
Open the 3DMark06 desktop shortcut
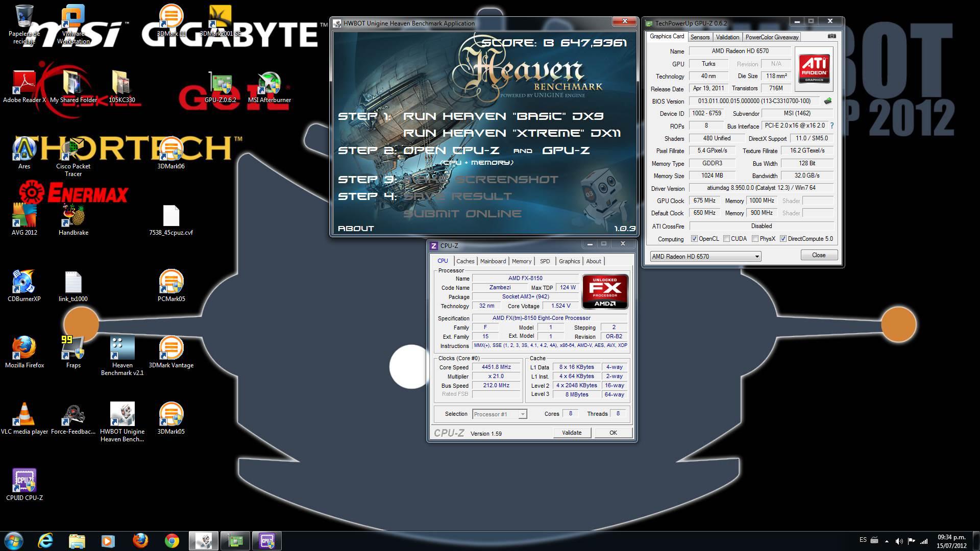171,153
